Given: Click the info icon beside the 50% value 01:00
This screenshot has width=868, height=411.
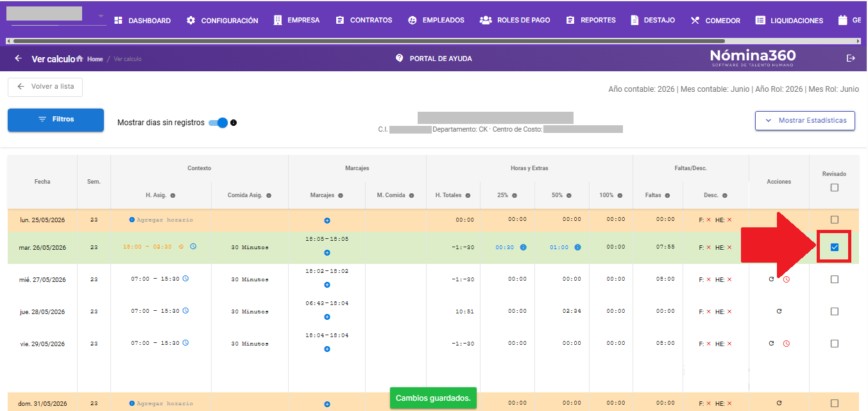Looking at the screenshot, I should click(577, 247).
